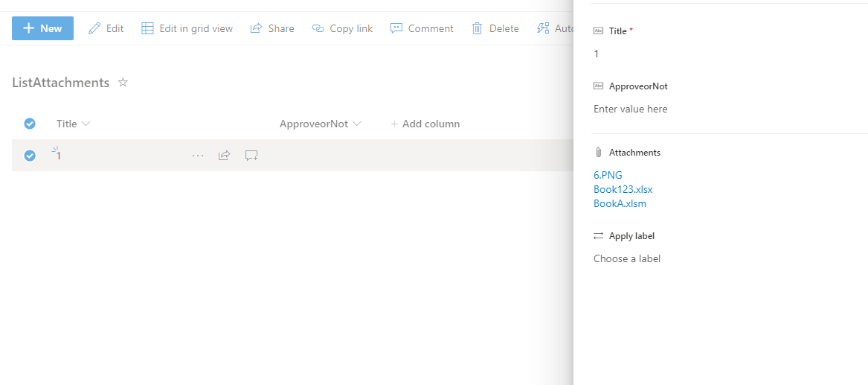Click the Comment toolbar button
The width and height of the screenshot is (868, 385).
422,28
